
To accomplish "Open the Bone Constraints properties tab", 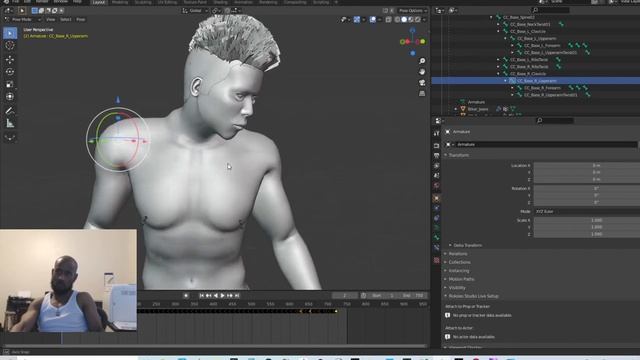I will 436,248.
